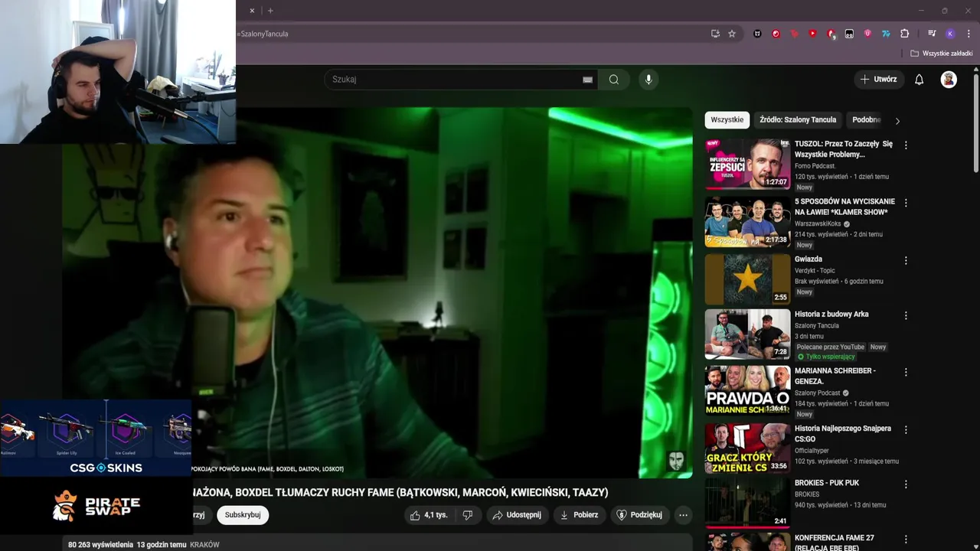Open options for BROKIES - PUK PUK video
Screen dimensions: 980x551
pos(906,484)
